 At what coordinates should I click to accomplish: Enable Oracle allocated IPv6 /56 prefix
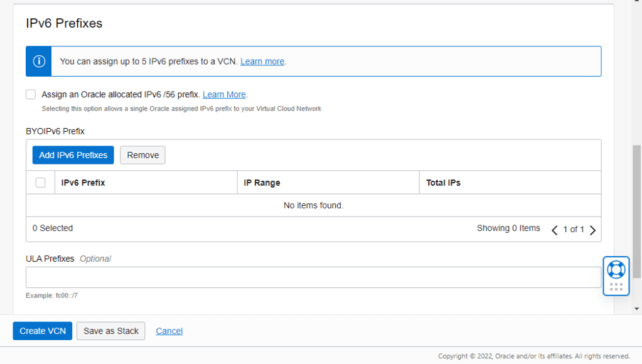[x=31, y=95]
